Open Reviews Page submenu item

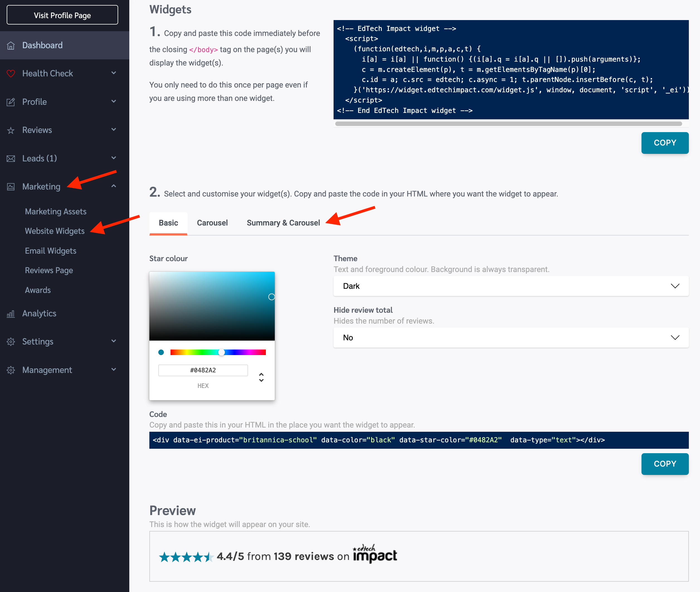click(49, 270)
